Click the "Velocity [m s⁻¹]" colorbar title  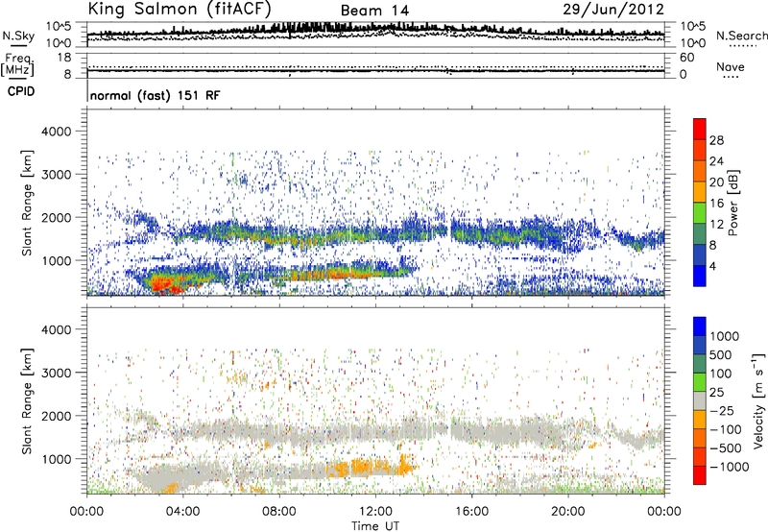[x=758, y=400]
